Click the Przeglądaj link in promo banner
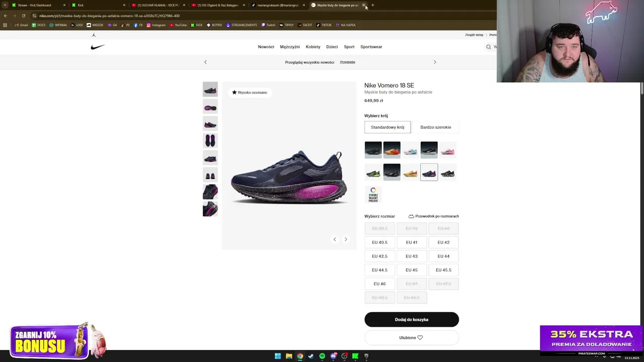 tap(348, 62)
